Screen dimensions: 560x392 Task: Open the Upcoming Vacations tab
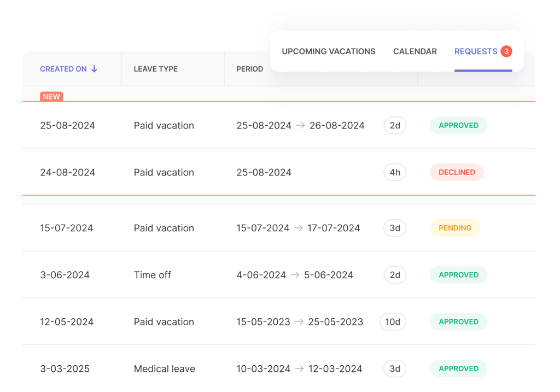tap(328, 51)
